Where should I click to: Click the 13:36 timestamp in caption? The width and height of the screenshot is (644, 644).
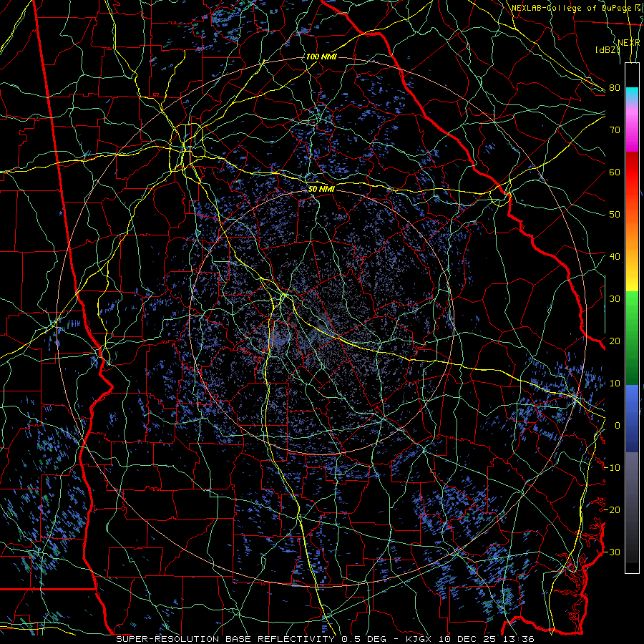coord(518,639)
